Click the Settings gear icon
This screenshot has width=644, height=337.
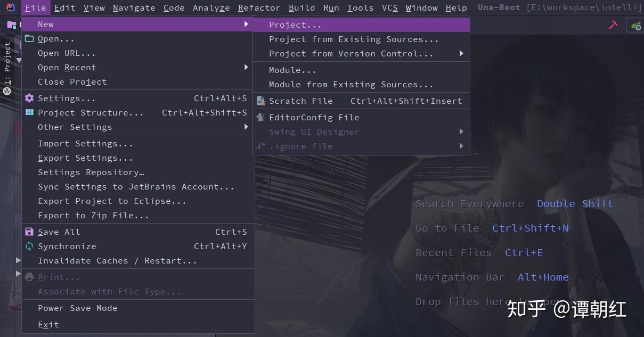click(x=29, y=98)
